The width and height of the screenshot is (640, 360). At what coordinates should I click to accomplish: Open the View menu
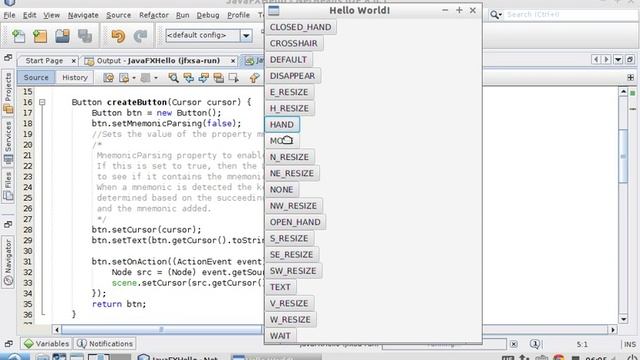pos(51,15)
